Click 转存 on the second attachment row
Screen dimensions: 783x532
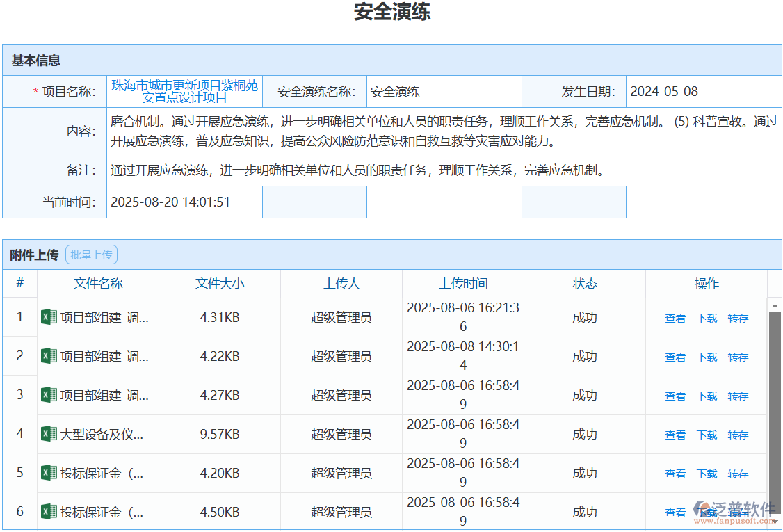(738, 356)
